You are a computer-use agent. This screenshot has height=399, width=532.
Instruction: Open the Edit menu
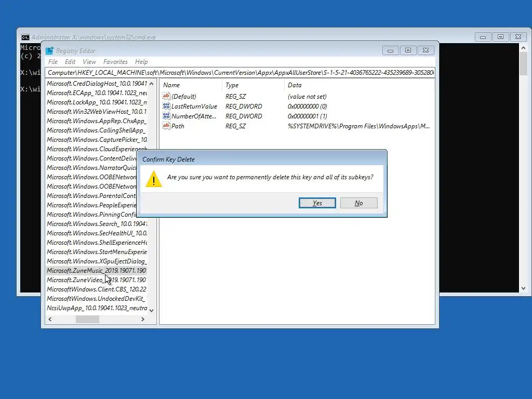coord(70,62)
